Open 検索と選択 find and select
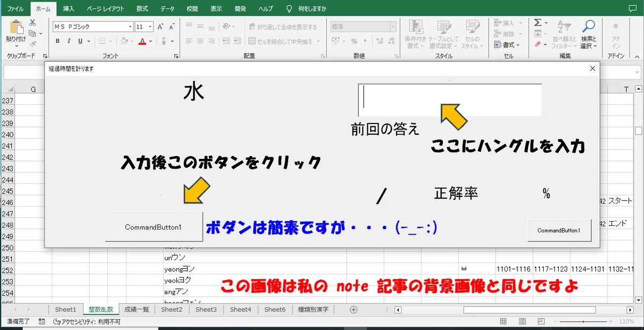This screenshot has width=644, height=330. [x=589, y=34]
